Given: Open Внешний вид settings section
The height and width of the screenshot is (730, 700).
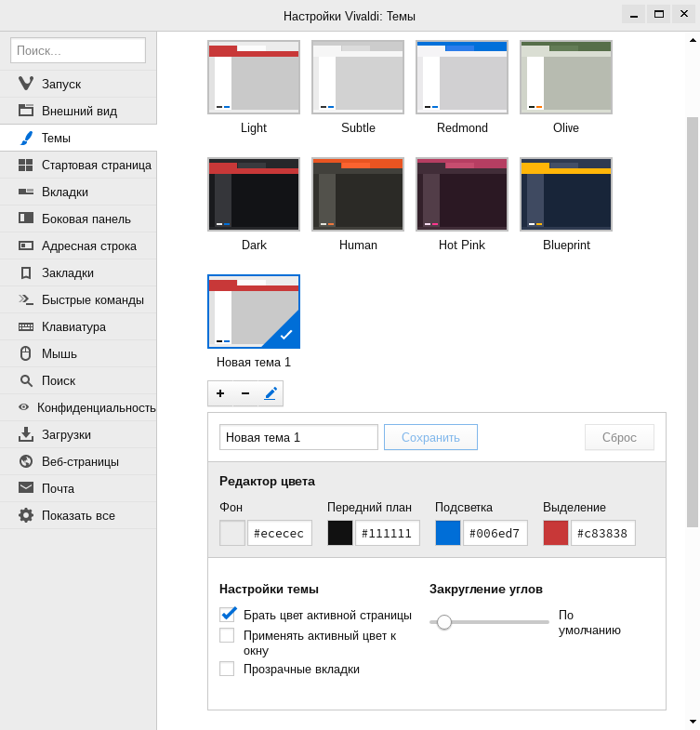Looking at the screenshot, I should 78,111.
